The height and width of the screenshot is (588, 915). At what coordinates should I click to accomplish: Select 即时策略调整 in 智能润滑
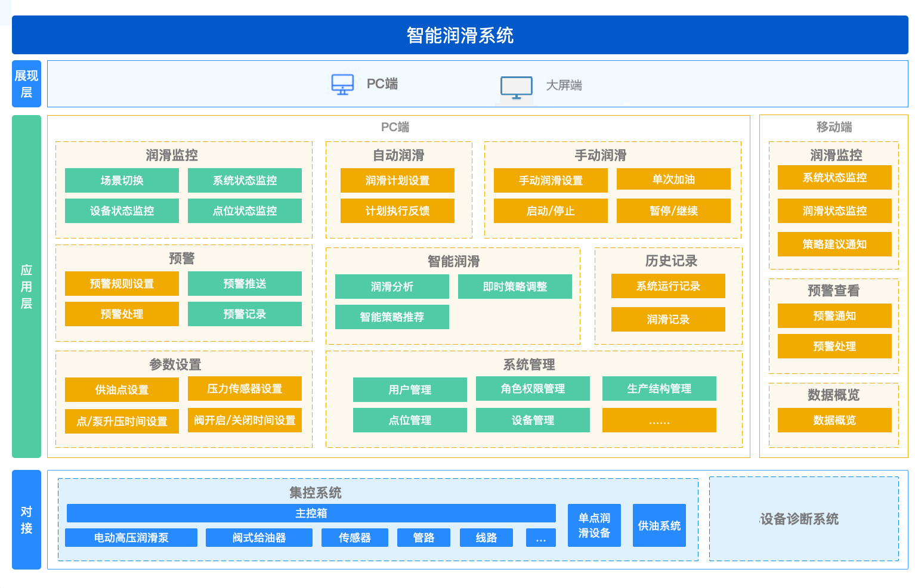(x=515, y=287)
